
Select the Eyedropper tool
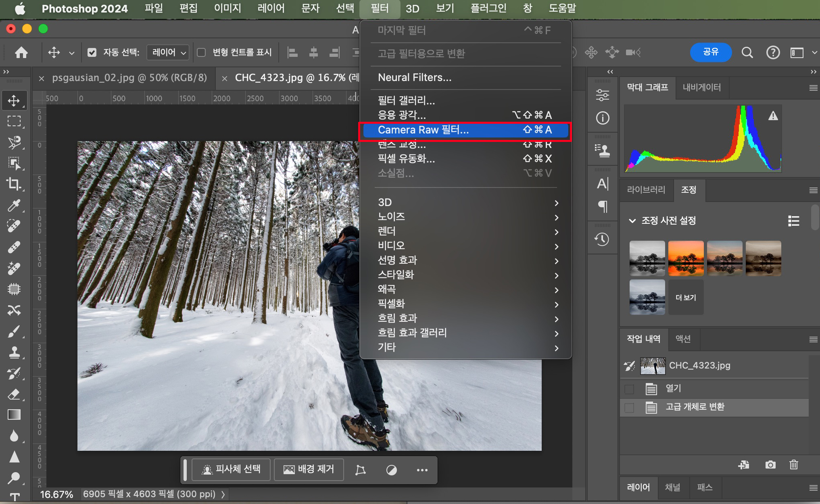click(x=14, y=205)
